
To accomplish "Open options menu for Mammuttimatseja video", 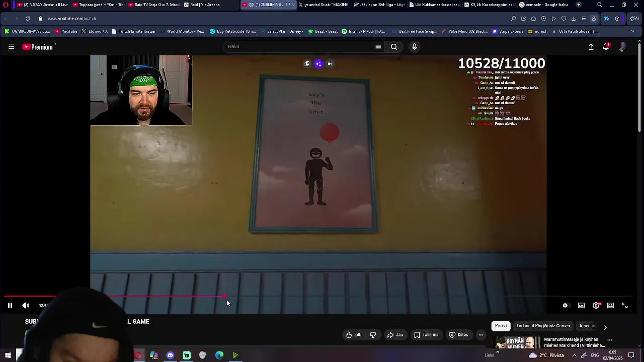I will [x=610, y=340].
